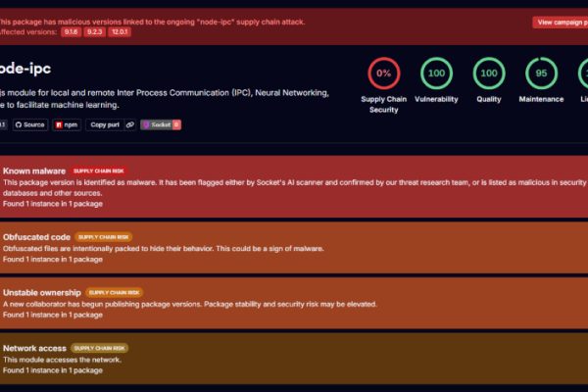Click the new collaborator description text

pos(190,304)
